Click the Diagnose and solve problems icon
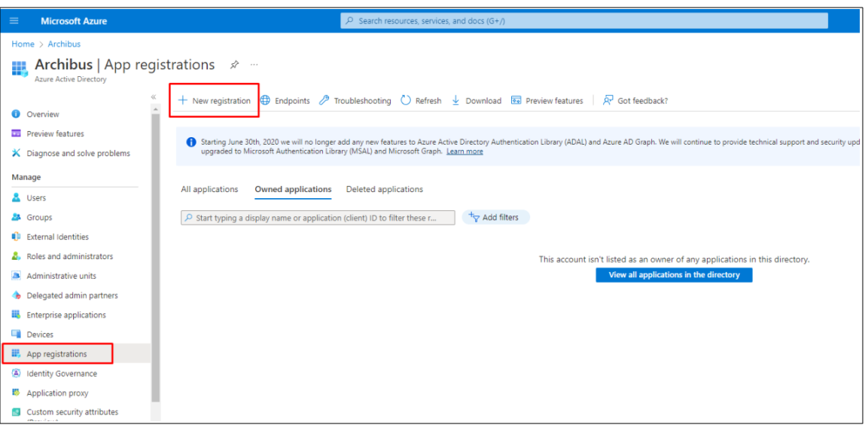Image resolution: width=868 pixels, height=431 pixels. click(x=16, y=153)
